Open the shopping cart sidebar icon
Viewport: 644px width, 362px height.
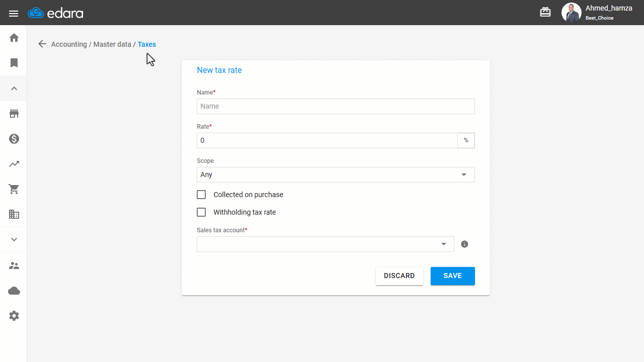14,189
